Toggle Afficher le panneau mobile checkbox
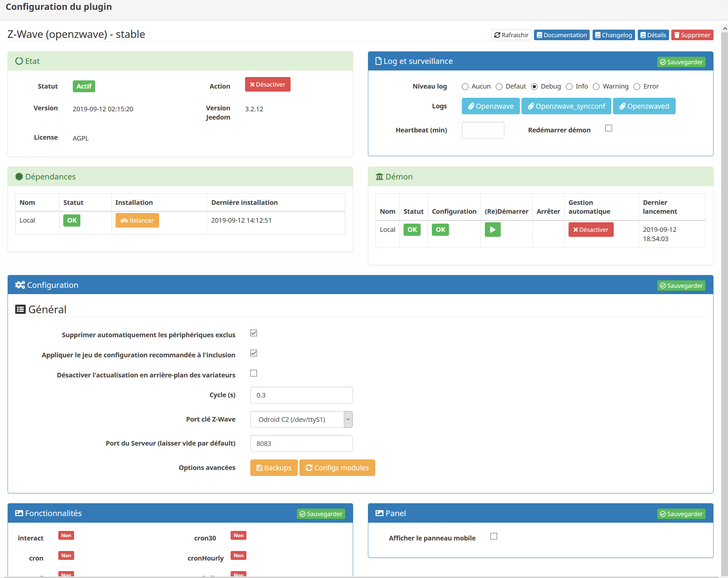This screenshot has width=728, height=578. (x=494, y=537)
